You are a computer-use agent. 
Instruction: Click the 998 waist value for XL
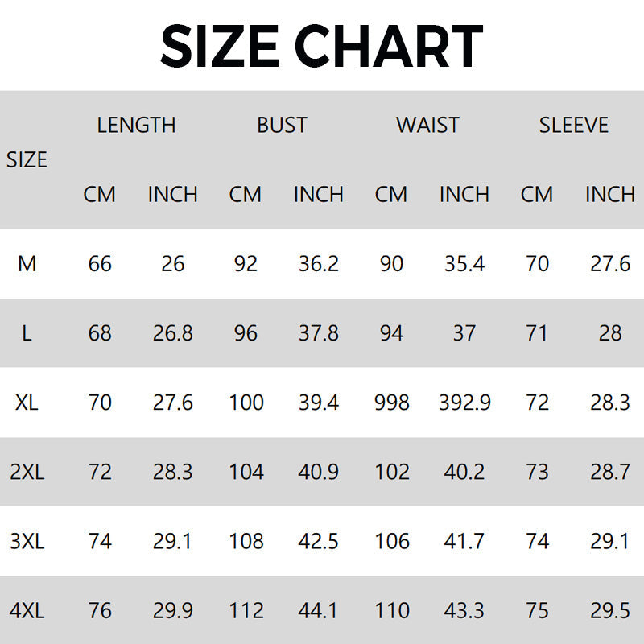[x=391, y=402]
